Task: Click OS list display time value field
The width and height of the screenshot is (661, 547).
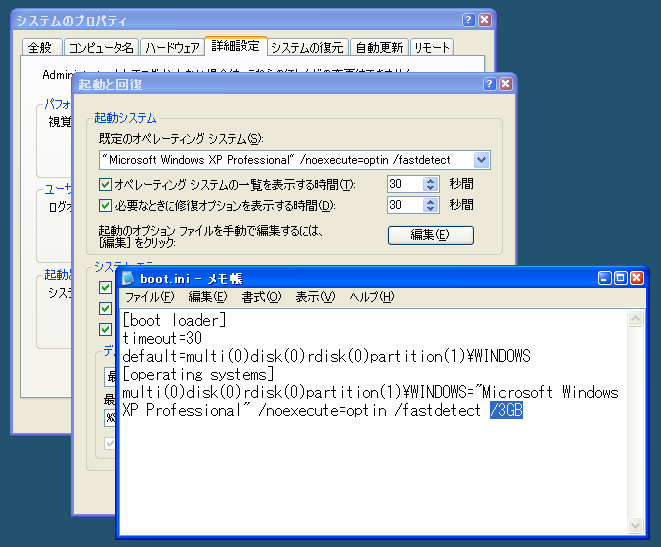Action: [x=405, y=184]
